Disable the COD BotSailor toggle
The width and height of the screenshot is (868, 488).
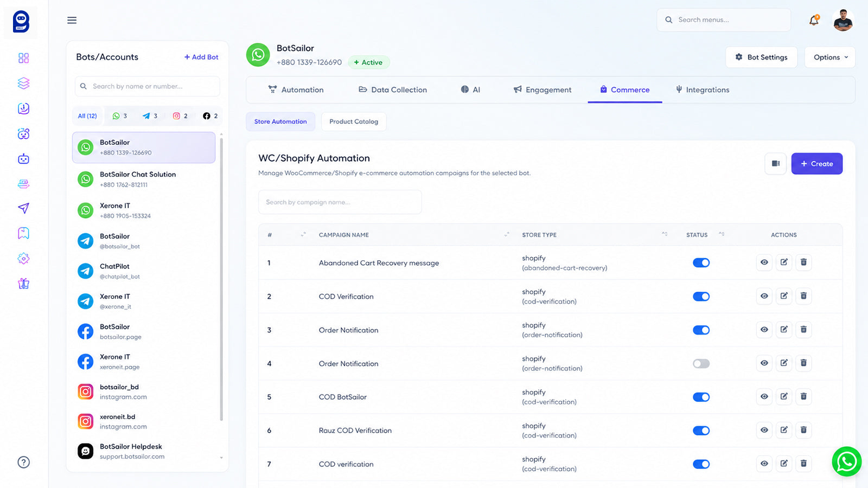pos(701,397)
